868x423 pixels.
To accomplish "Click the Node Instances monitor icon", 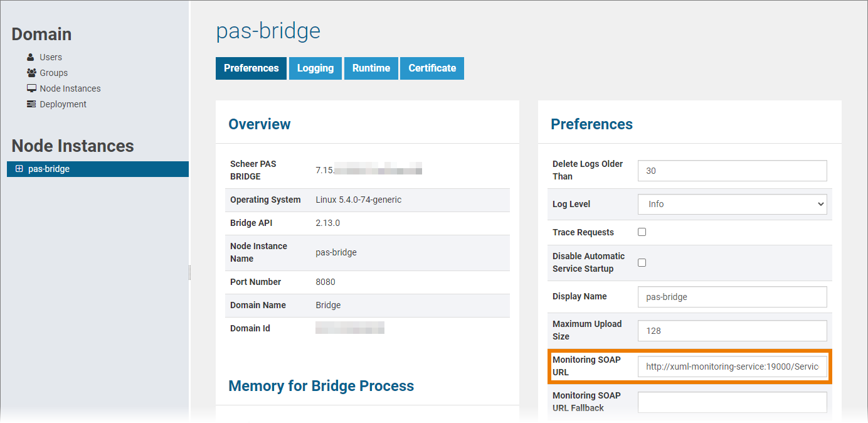I will click(x=31, y=88).
